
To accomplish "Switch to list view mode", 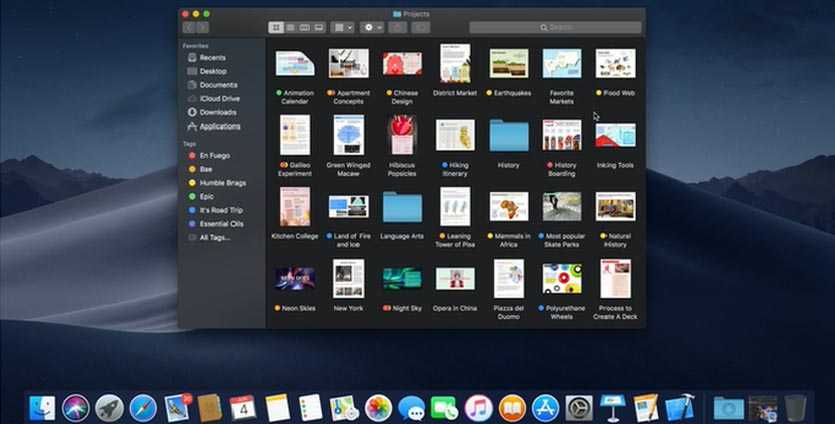I will coord(290,28).
